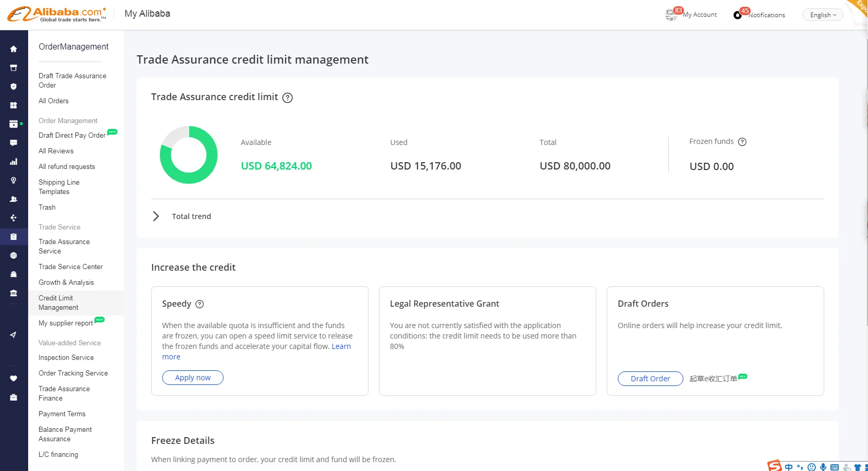Expand the Total trend section
The image size is (868, 471).
156,216
